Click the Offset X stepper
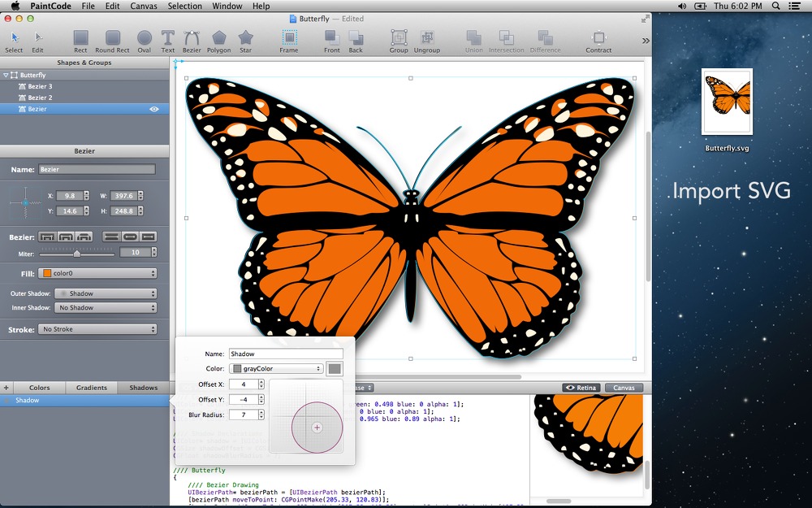 click(261, 384)
